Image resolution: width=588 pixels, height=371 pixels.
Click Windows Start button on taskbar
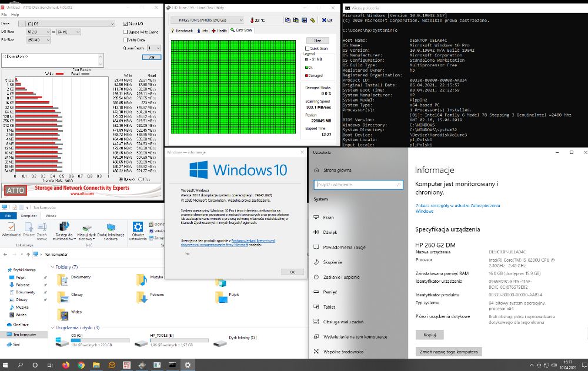[x=5, y=365]
